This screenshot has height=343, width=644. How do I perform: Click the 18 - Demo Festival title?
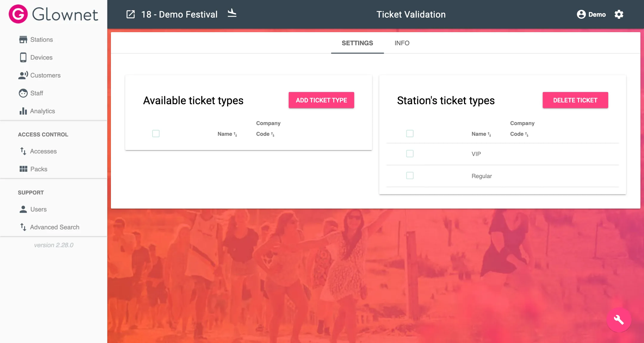click(x=179, y=14)
